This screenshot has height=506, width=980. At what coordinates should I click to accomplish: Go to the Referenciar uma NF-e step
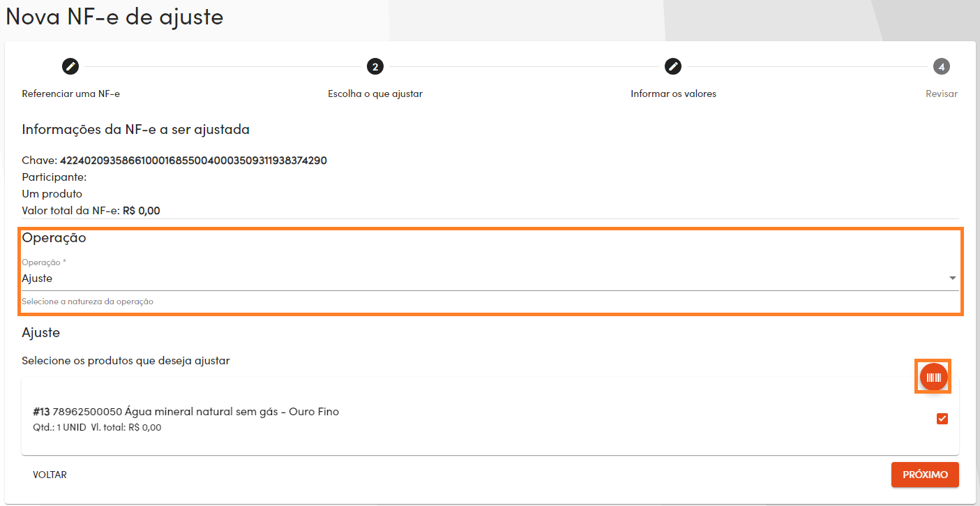point(70,66)
